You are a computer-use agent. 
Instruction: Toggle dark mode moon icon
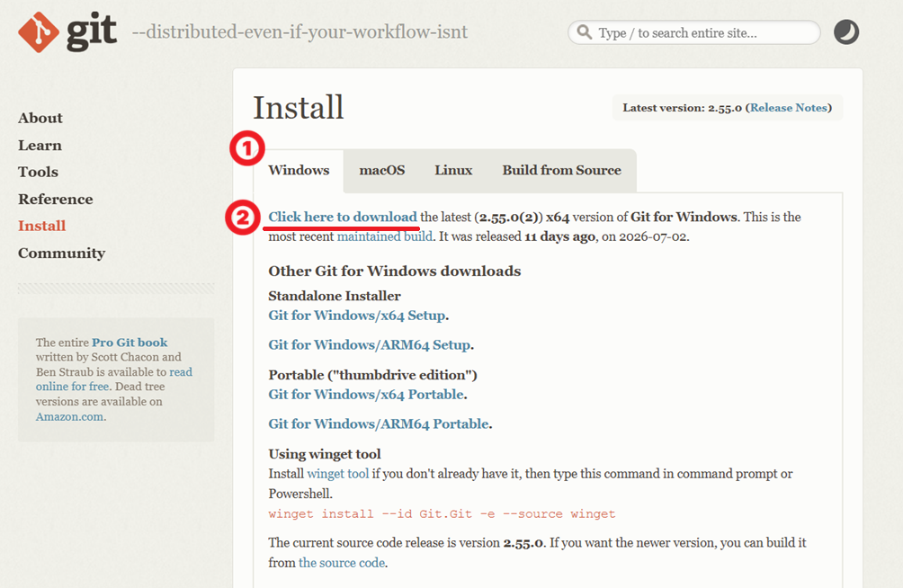[x=846, y=32]
